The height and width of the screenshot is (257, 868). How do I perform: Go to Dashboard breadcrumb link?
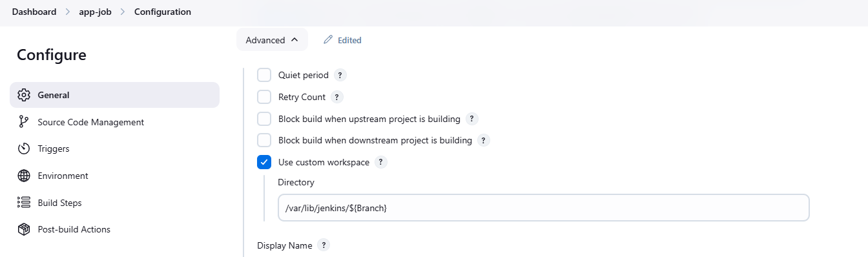point(34,12)
